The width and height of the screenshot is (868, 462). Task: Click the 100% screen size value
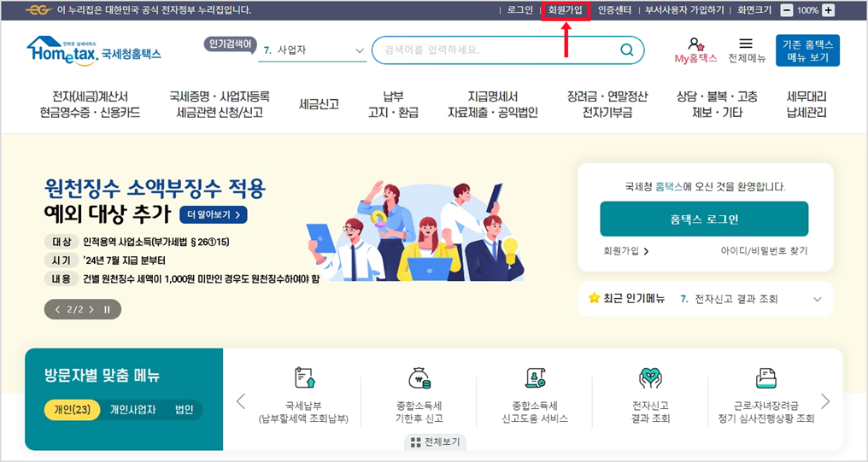tap(807, 10)
